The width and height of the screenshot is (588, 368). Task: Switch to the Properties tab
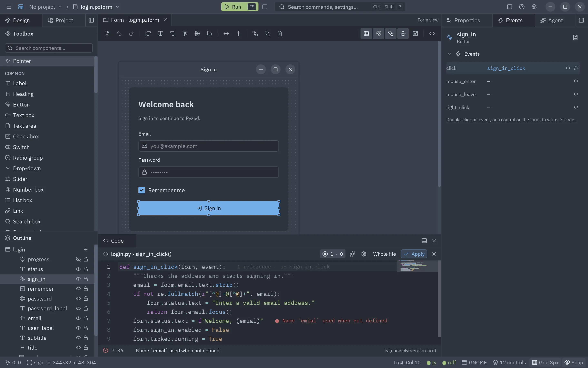click(467, 20)
